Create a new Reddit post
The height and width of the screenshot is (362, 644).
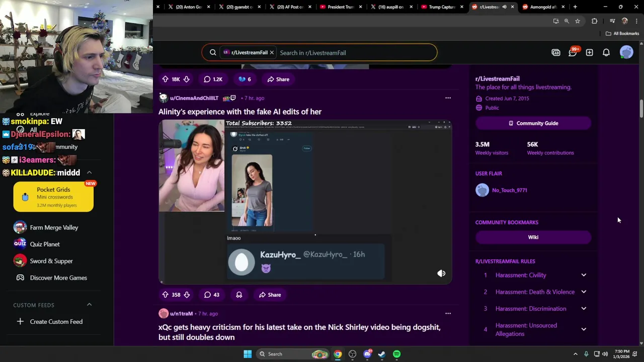coord(589,52)
